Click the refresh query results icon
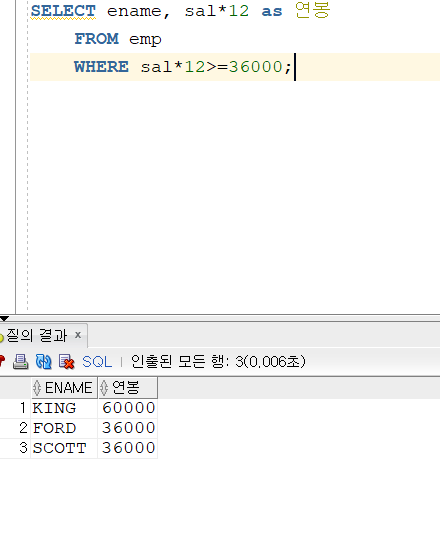440x555 pixels. (x=44, y=362)
